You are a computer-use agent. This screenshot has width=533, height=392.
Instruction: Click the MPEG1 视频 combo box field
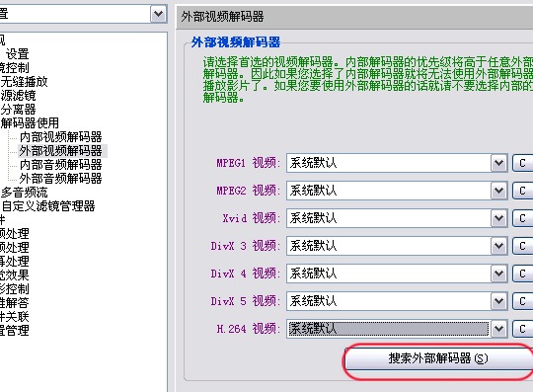pos(397,163)
